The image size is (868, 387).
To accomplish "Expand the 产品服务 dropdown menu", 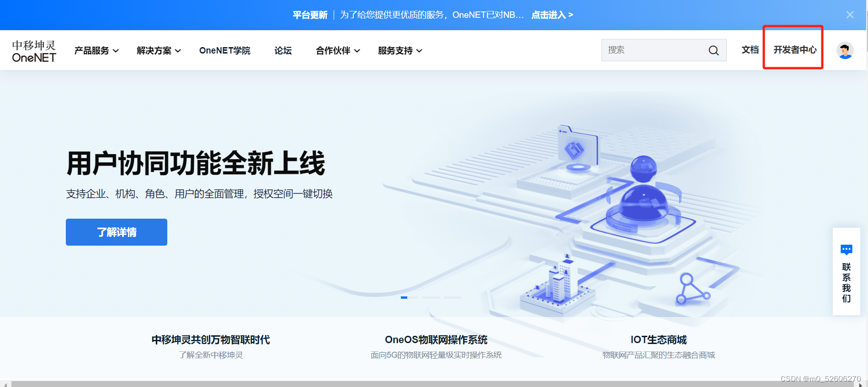I will click(96, 50).
